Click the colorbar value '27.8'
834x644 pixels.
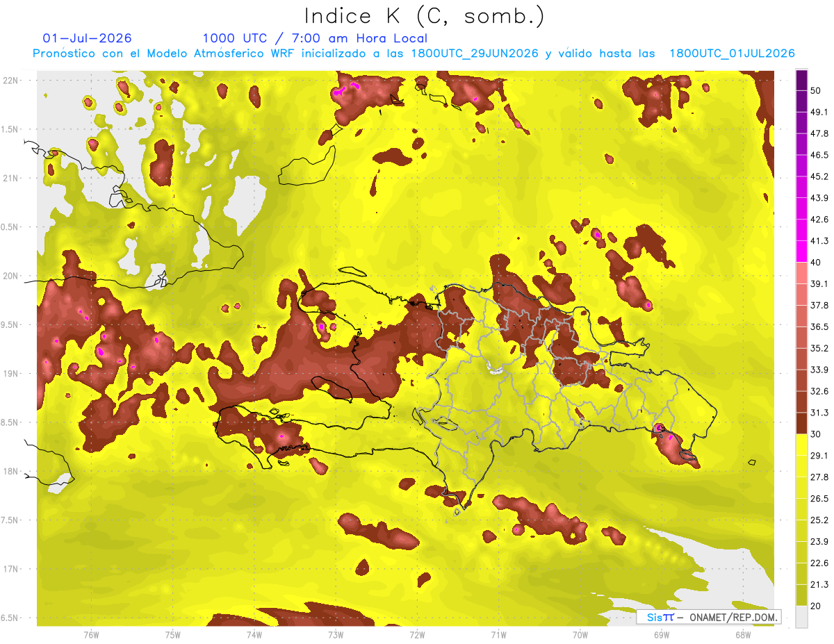click(x=819, y=477)
